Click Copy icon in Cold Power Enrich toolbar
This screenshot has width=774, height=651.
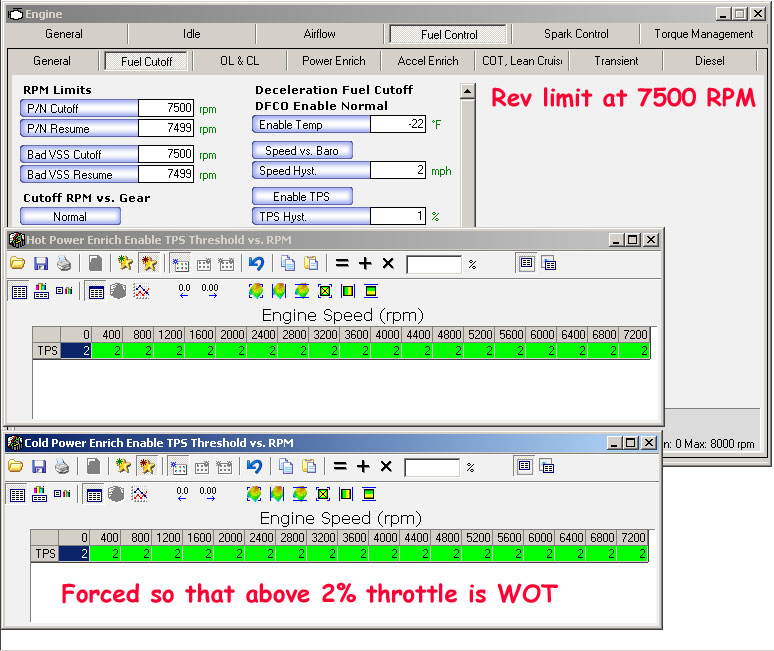coord(286,467)
